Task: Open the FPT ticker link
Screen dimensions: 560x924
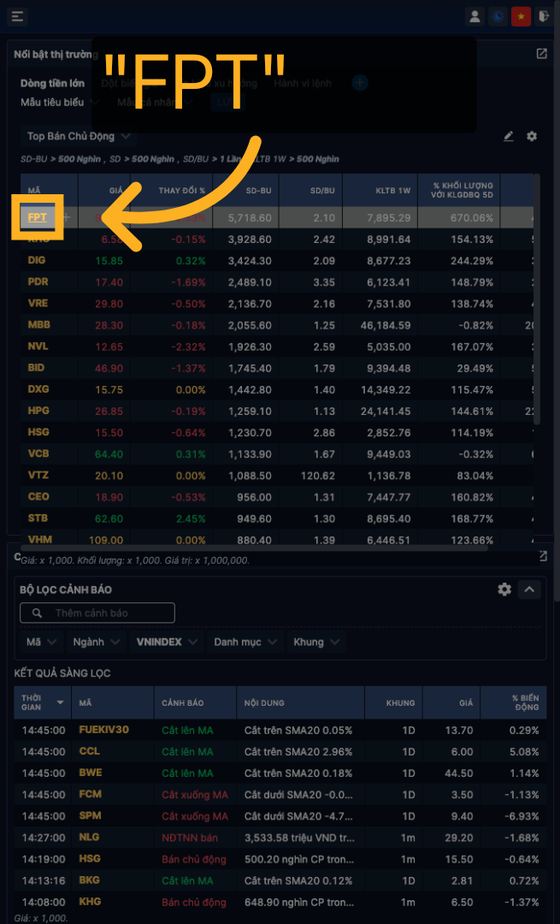Action: tap(37, 216)
